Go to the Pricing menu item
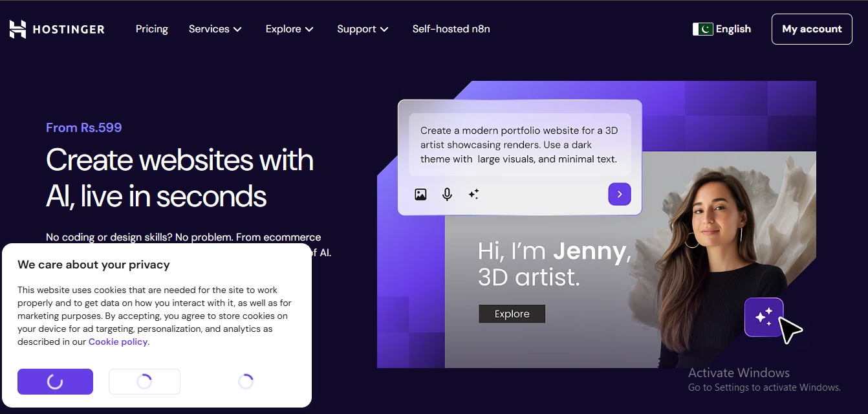Screen dimensions: 868x414 click(152, 29)
